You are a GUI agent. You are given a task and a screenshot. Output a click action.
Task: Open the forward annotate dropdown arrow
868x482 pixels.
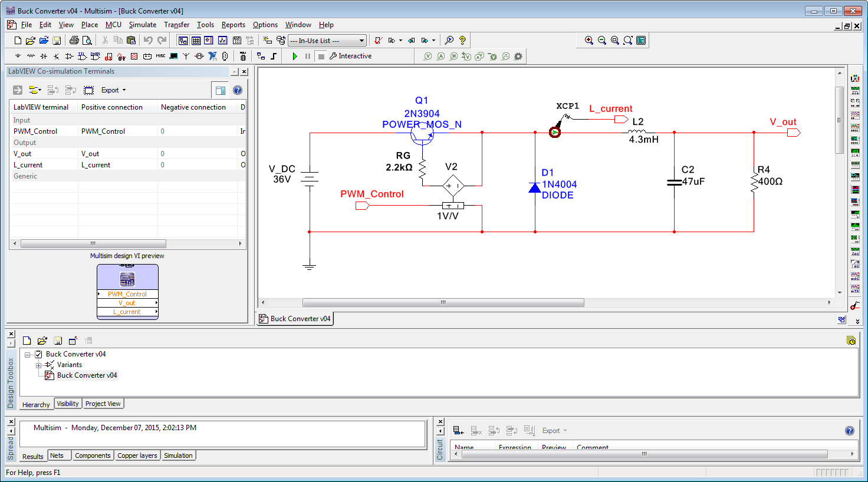pyautogui.click(x=434, y=41)
